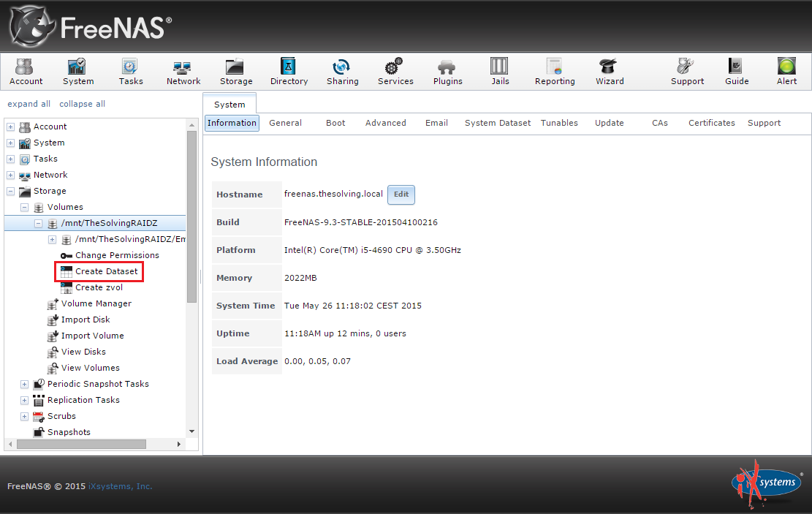
Task: Switch to the Support sub-tab
Action: click(764, 123)
